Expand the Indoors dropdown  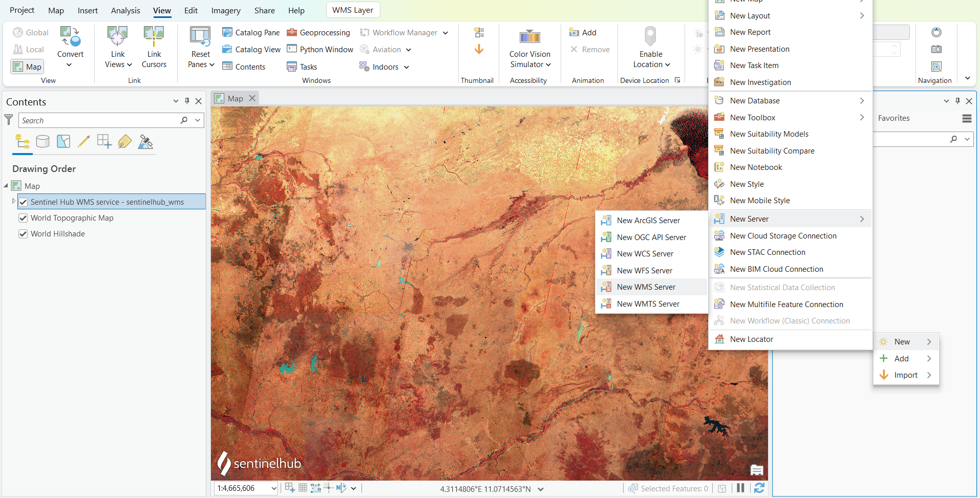click(407, 67)
